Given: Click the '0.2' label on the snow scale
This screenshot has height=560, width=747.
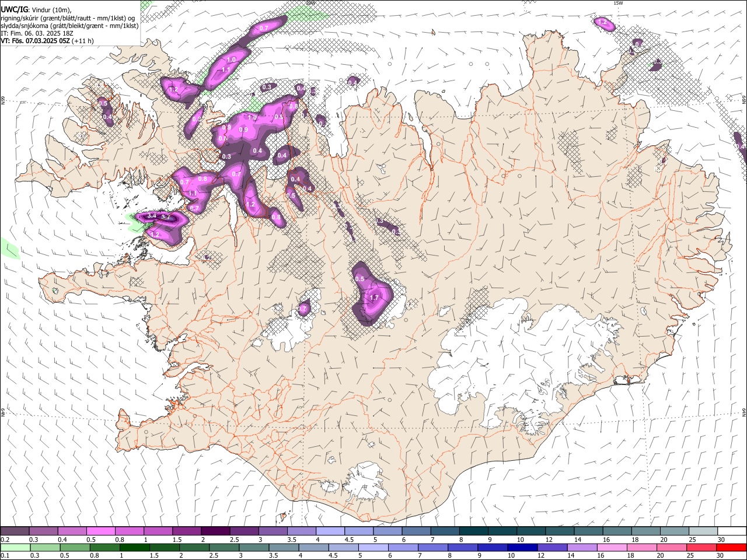Looking at the screenshot, I should click(4, 540).
